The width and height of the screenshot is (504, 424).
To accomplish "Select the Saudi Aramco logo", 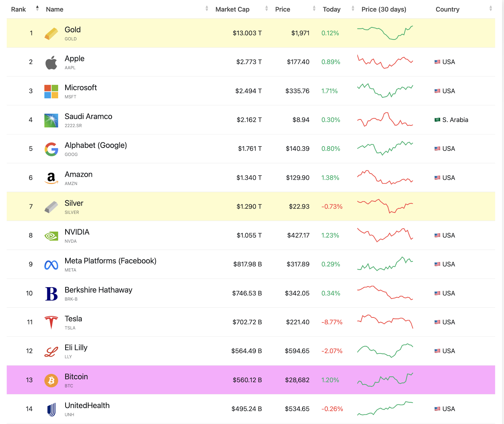I will (x=51, y=120).
